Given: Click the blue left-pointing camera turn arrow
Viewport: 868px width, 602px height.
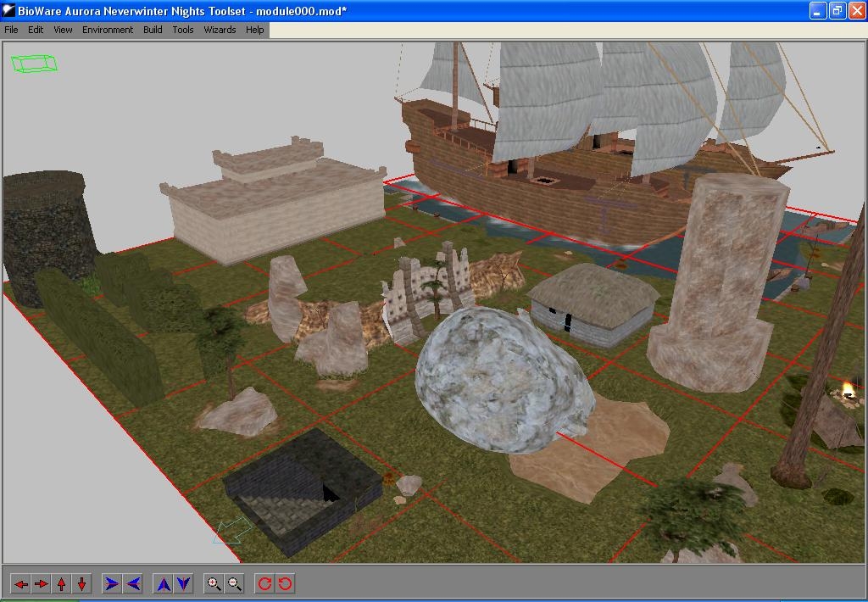Looking at the screenshot, I should click(133, 583).
